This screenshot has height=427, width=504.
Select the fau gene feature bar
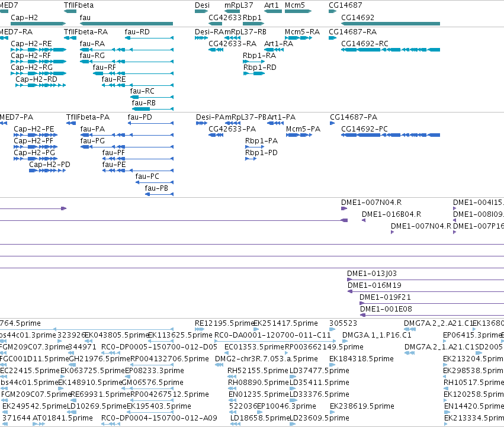[126, 24]
